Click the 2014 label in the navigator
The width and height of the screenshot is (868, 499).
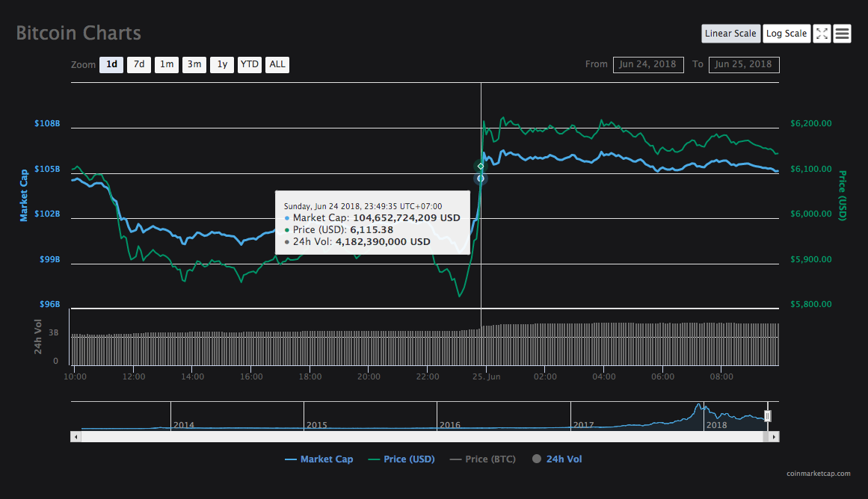click(184, 425)
